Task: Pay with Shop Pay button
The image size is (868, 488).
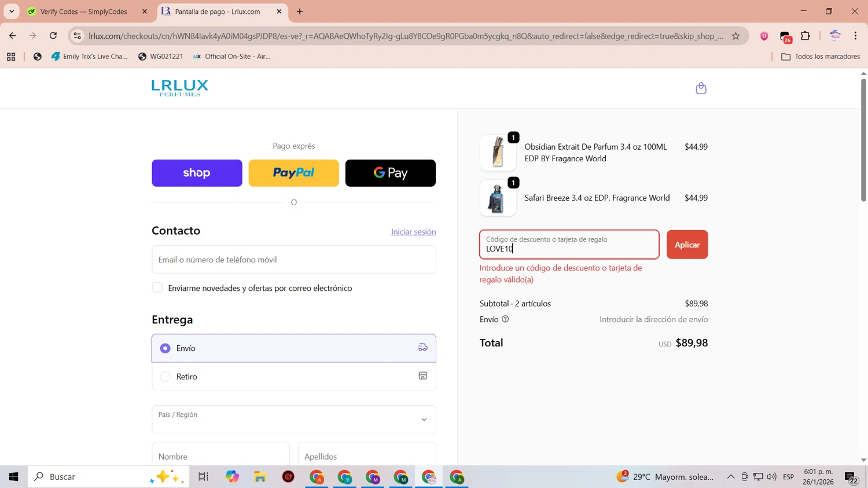Action: 197,173
